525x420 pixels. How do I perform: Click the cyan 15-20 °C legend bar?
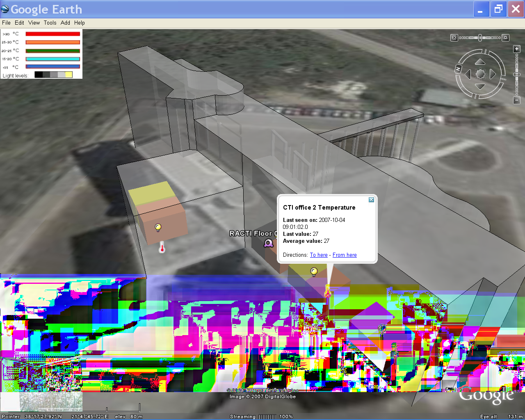pos(53,59)
